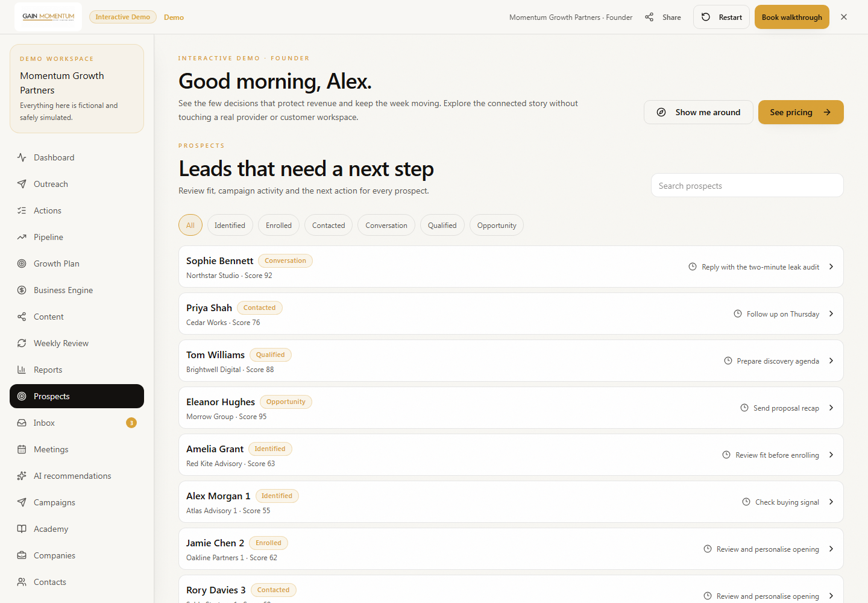Viewport: 868px width, 603px height.
Task: Click into the Search prospects field
Action: point(747,185)
